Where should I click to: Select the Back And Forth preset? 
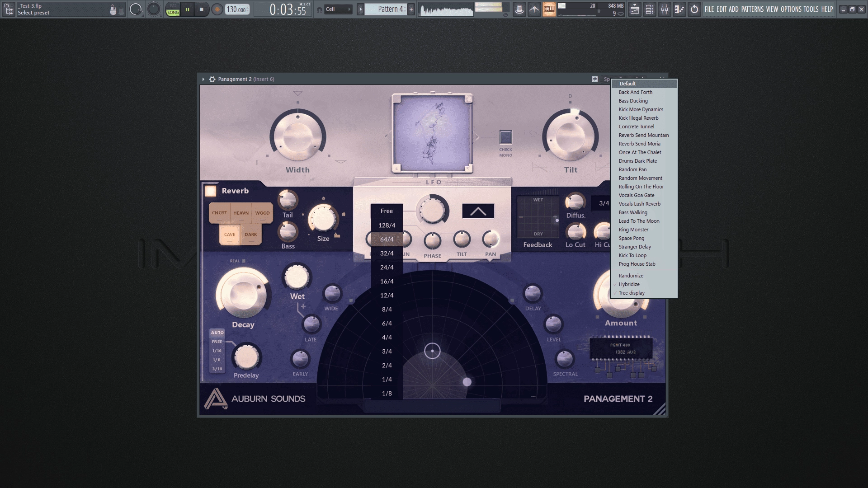click(644, 92)
